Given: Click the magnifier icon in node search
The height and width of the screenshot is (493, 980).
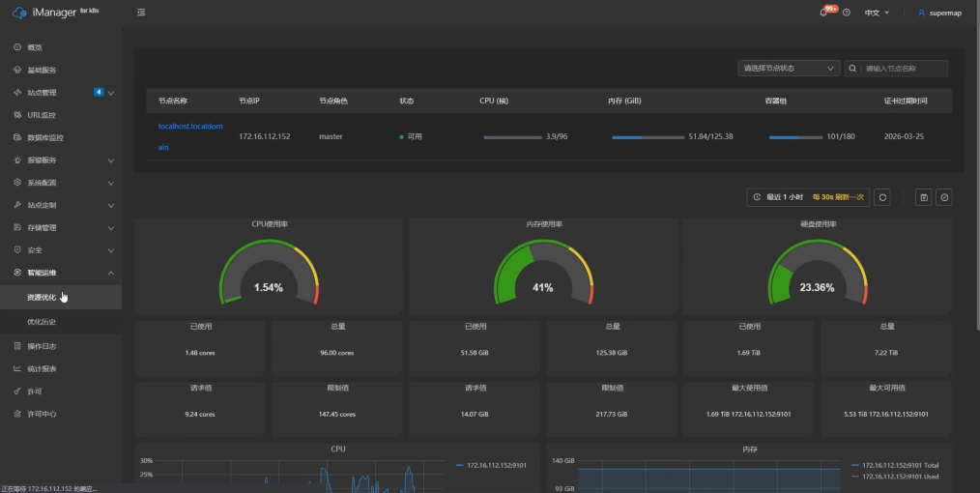Looking at the screenshot, I should [853, 69].
